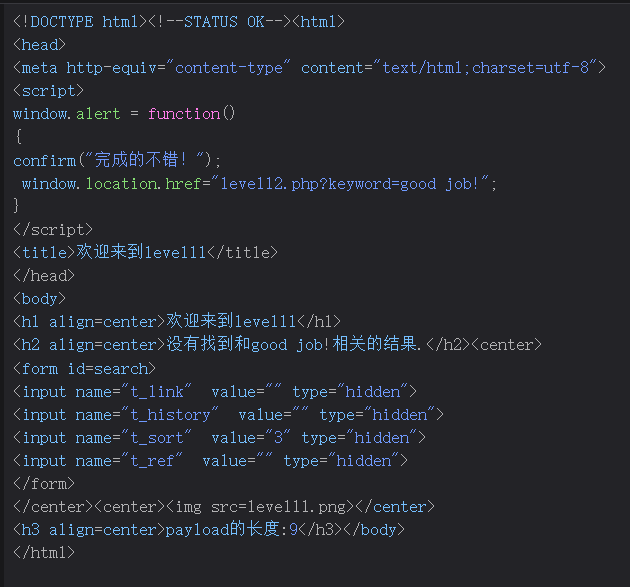Click the t_link hidden input line
This screenshot has width=630, height=587.
214,391
